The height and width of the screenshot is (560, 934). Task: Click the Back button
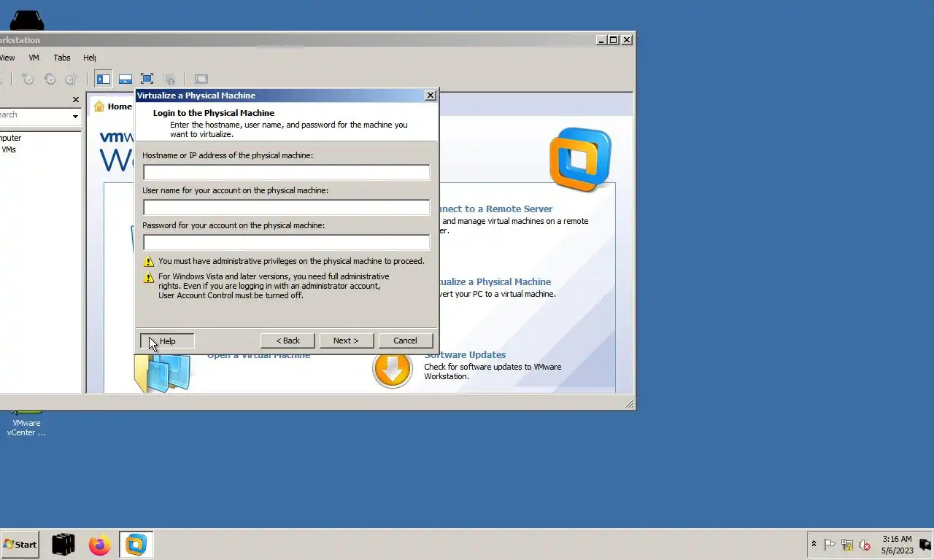(287, 341)
